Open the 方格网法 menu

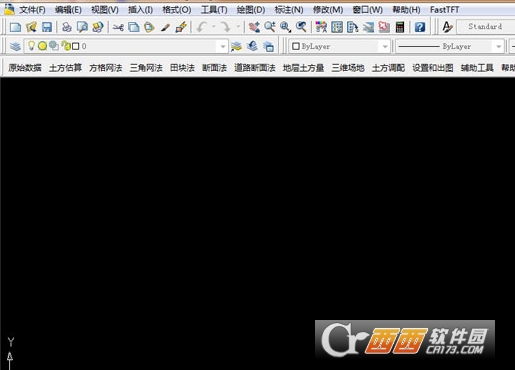click(106, 68)
